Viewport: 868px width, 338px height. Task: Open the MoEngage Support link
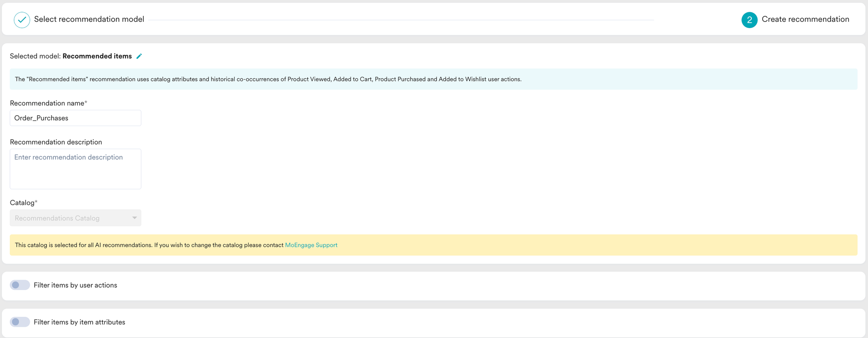[311, 245]
